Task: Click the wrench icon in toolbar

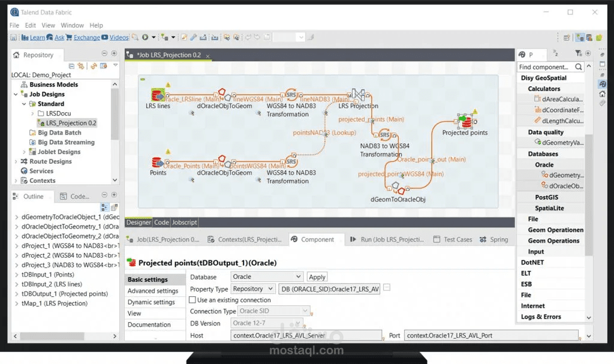Action: (194, 37)
